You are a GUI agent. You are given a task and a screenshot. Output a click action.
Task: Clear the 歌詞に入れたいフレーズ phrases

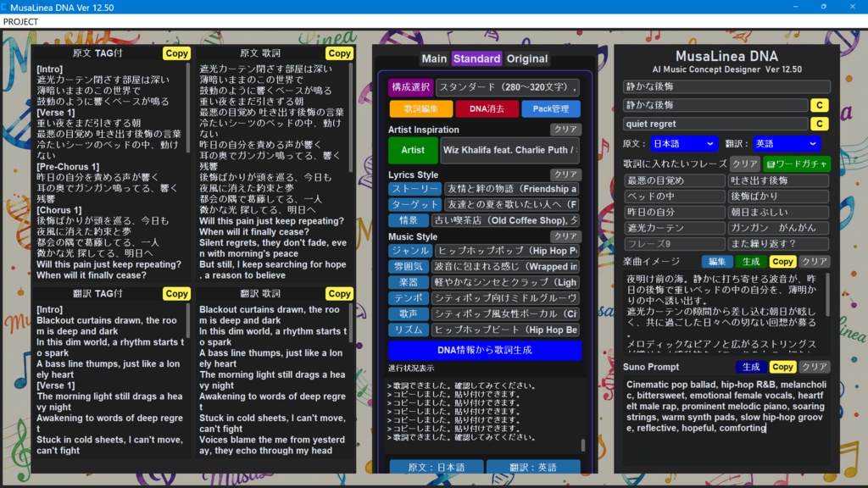(x=744, y=164)
